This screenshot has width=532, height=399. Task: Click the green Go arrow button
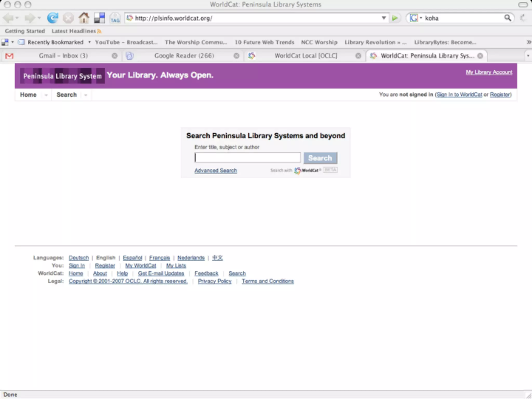[x=395, y=18]
